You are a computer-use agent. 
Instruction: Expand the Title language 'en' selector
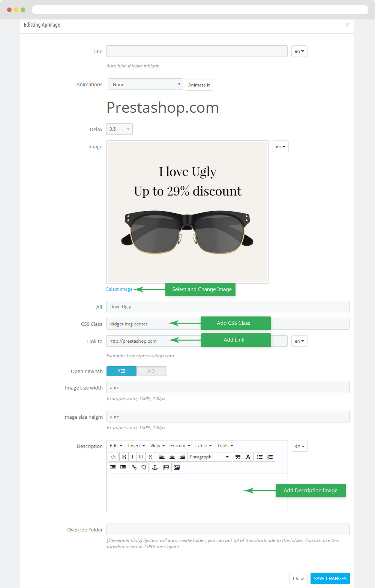click(299, 51)
